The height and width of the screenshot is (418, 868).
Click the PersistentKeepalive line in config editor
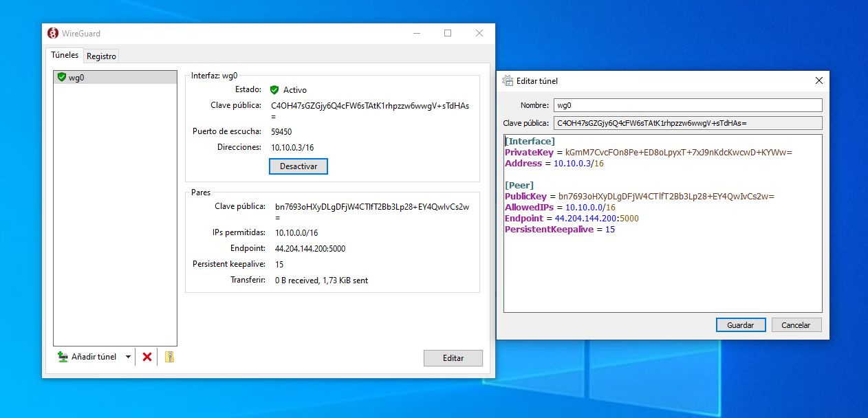[560, 230]
